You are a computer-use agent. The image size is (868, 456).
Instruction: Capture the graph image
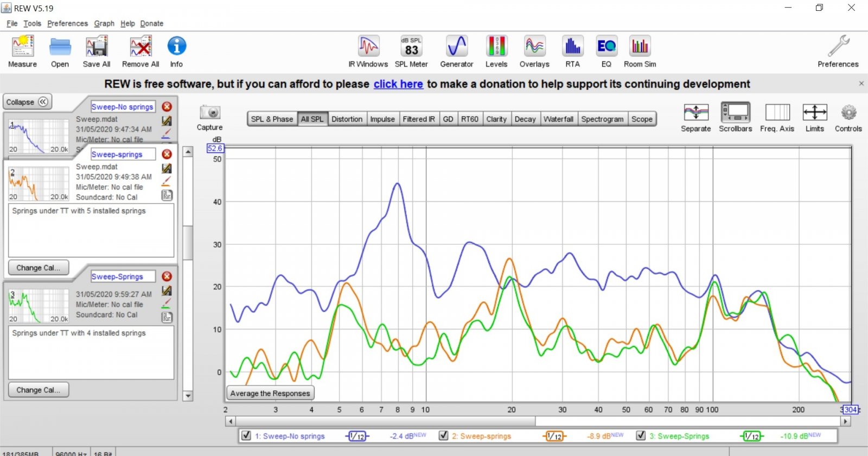point(209,118)
